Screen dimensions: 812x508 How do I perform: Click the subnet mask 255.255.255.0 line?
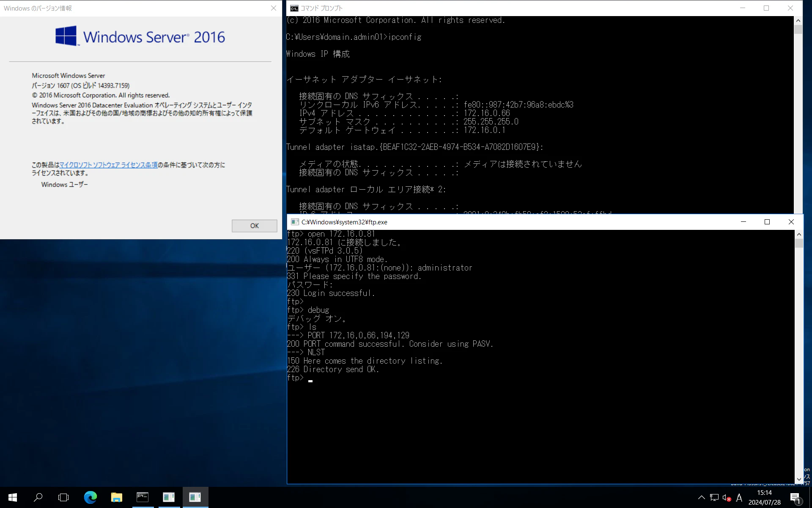tap(409, 121)
